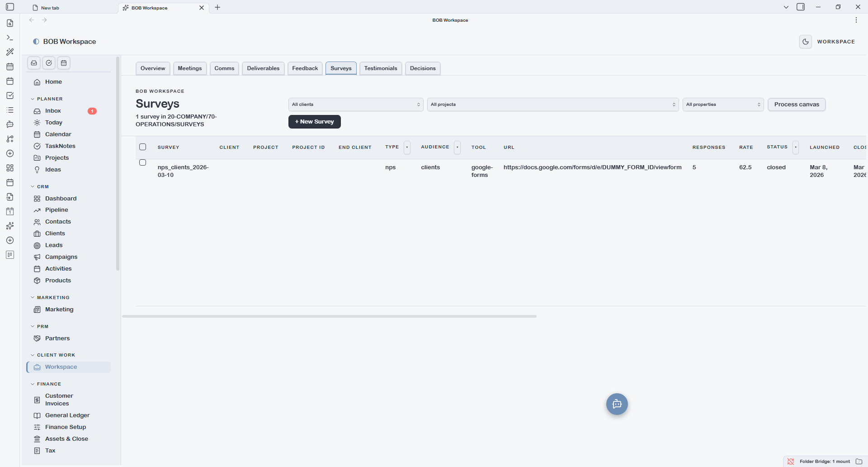Click the Partners handshake icon
Viewport: 868px width, 467px height.
(37, 338)
